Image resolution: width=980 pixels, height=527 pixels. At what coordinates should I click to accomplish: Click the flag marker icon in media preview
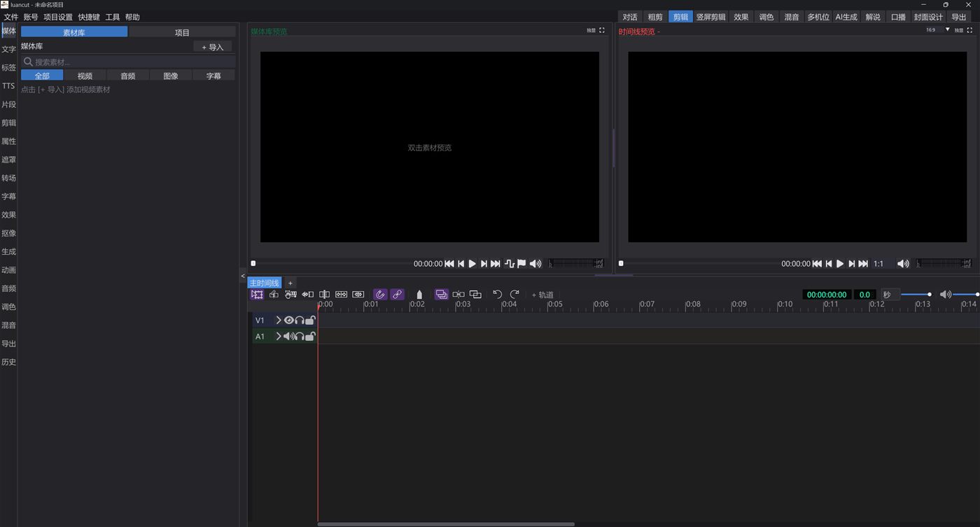click(x=521, y=264)
